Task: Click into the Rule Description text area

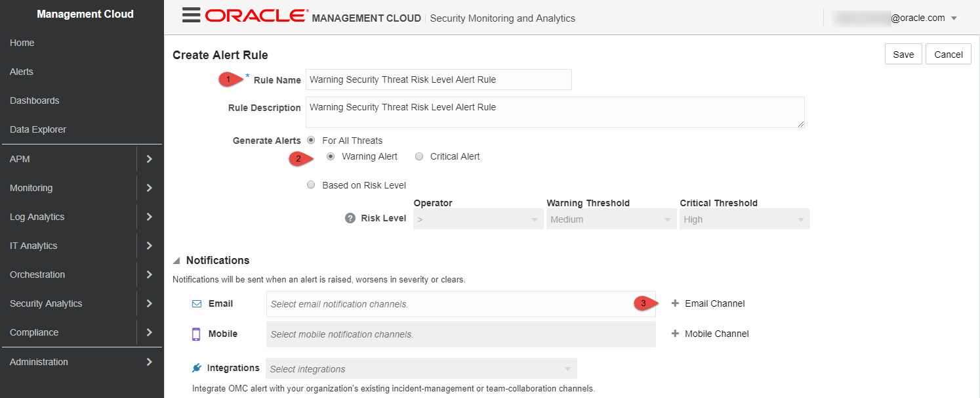Action: (555, 112)
